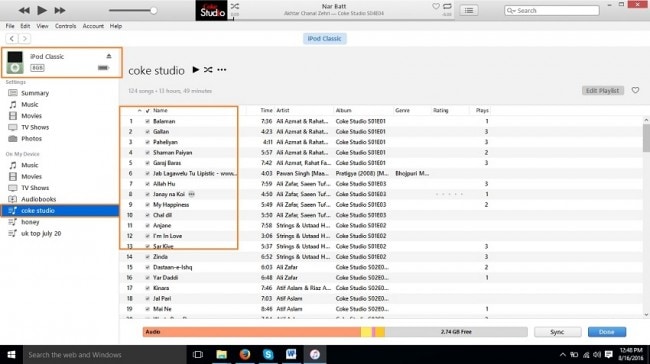Click the previous track rewind button
Screen dimensions: 650x364
24,10
